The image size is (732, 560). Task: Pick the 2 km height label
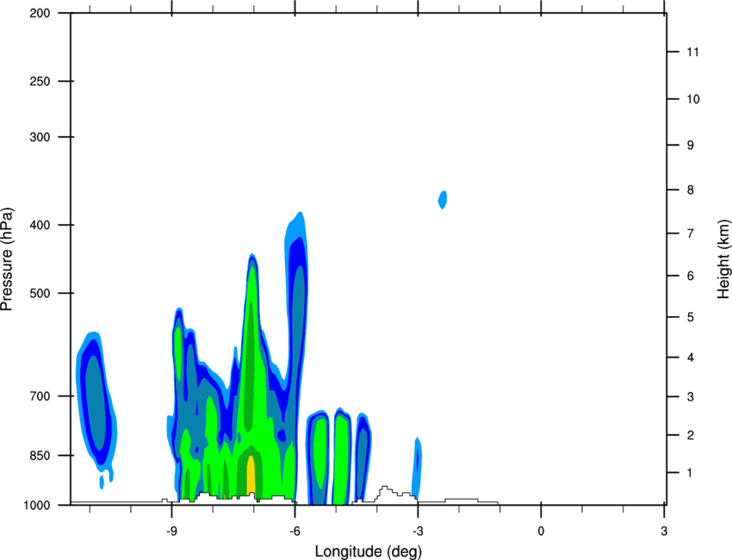[x=691, y=435]
